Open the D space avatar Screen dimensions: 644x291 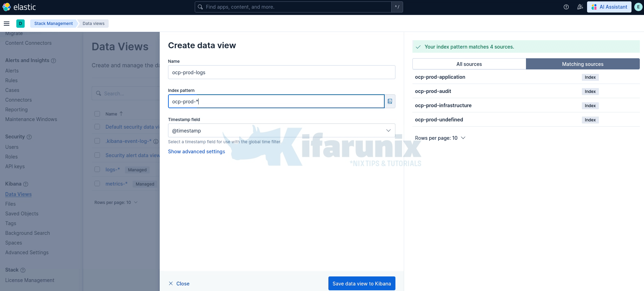click(20, 24)
